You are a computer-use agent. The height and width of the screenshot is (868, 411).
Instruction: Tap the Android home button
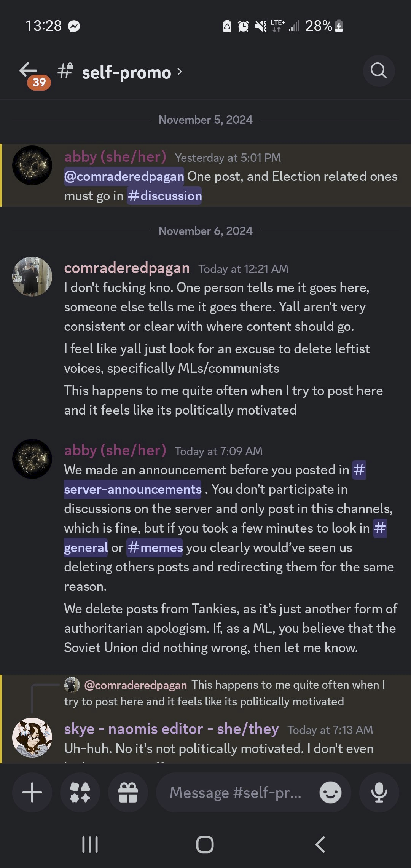205,845
